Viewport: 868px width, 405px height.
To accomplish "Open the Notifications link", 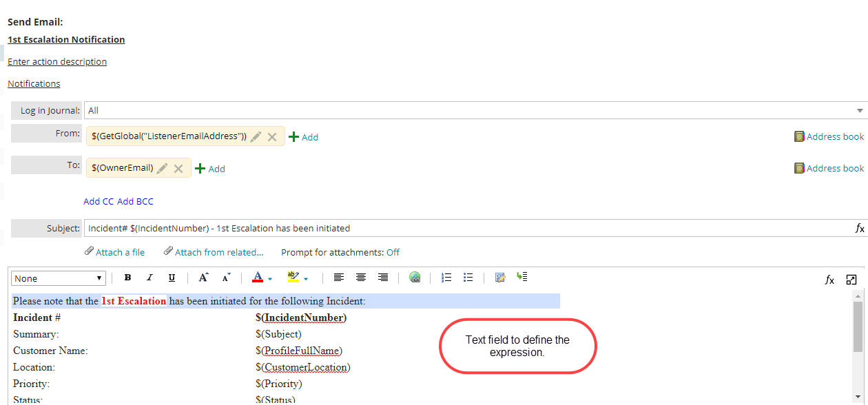I will pyautogui.click(x=34, y=83).
